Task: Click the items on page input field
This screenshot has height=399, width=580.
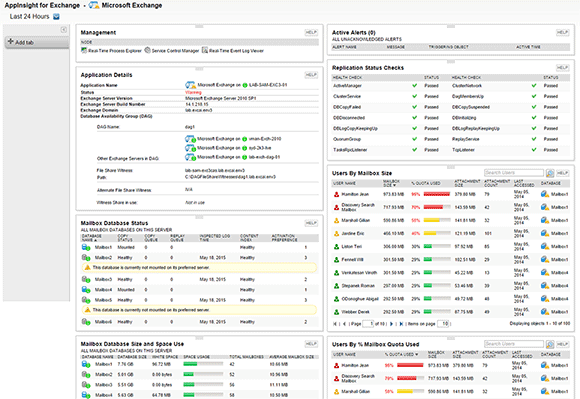Action: 443,324
